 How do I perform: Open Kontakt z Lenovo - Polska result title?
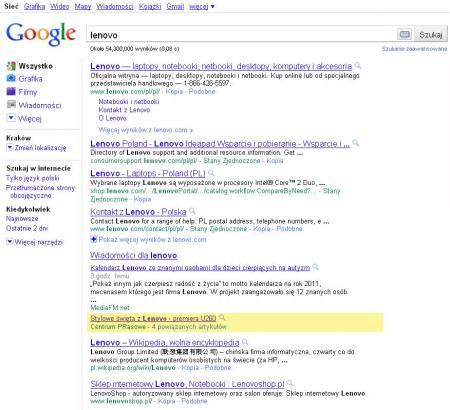coord(138,212)
